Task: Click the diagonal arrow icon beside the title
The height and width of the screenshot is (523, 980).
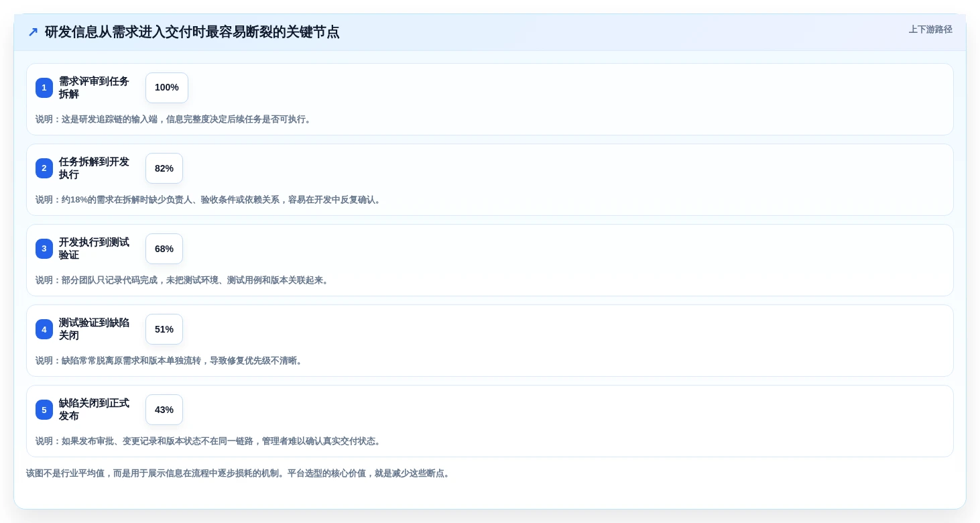Action: [33, 32]
